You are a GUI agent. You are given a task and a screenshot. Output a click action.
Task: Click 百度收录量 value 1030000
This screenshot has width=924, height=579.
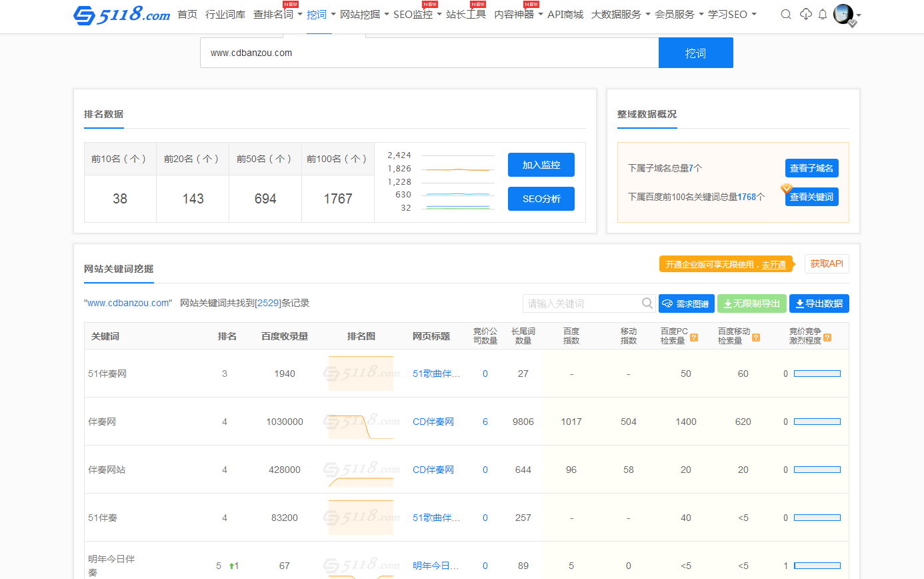285,422
